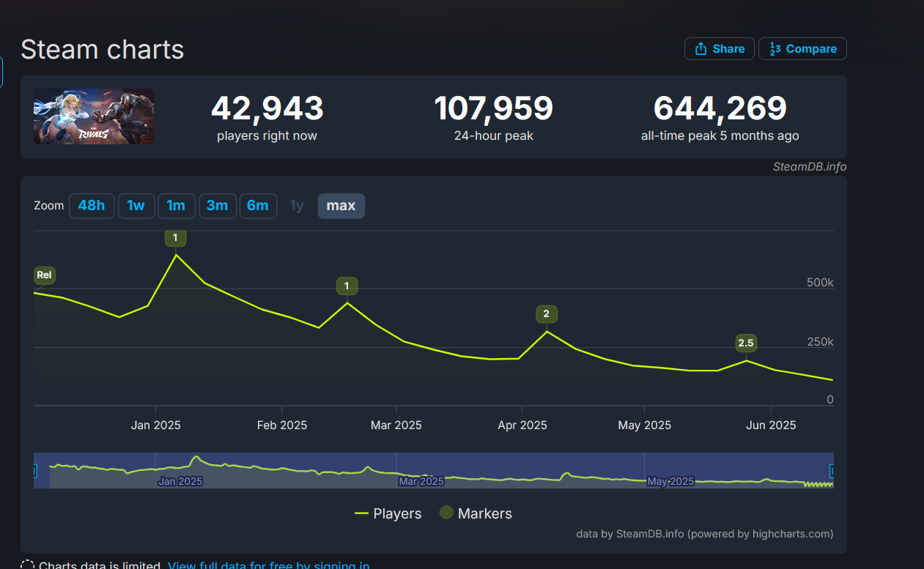Click the 250k y-axis label
924x569 pixels.
819,342
